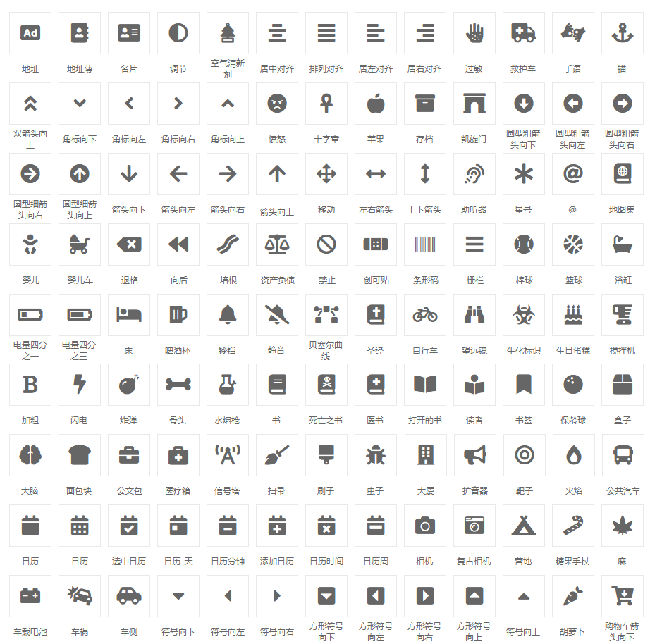Click the ambulance icon (救护车)

(524, 33)
